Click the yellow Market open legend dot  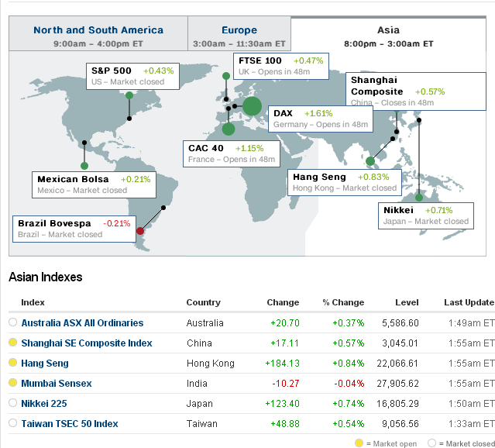coord(359,443)
